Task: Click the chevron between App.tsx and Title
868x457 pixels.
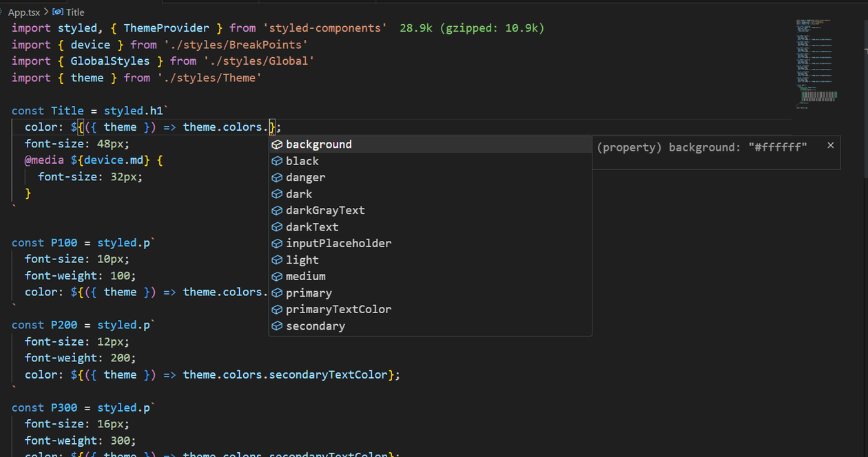Action: coord(45,12)
